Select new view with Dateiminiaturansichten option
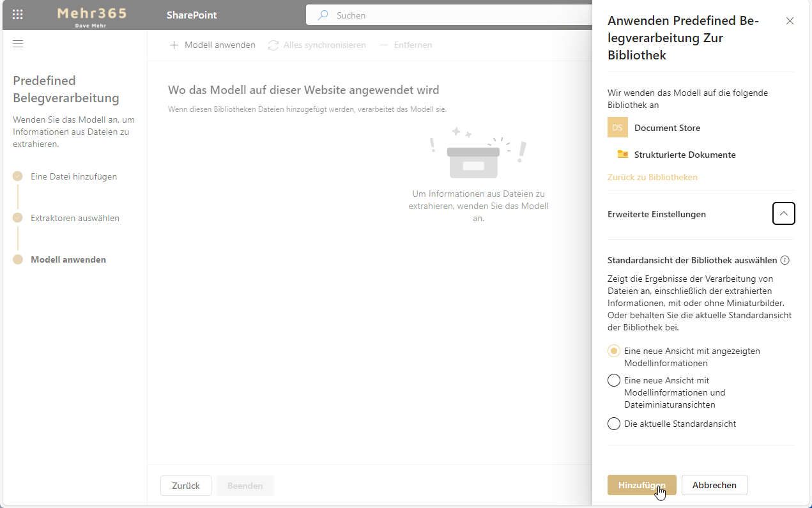 click(614, 380)
